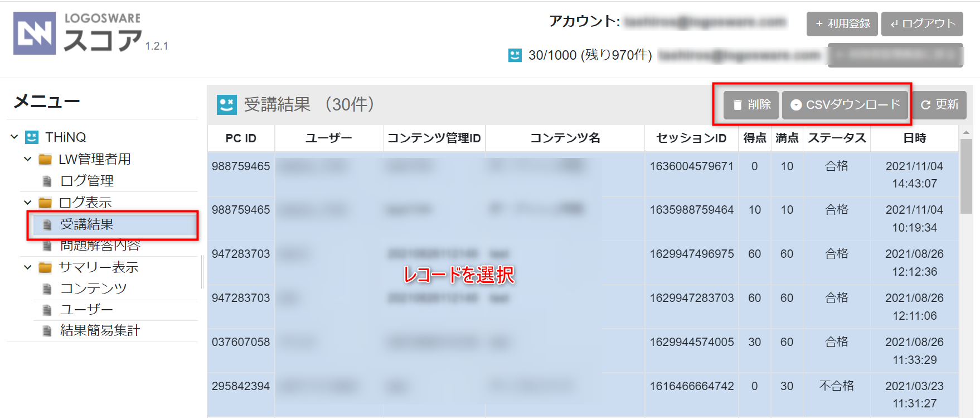Sort by 満点 column header
Viewport: 980px width, 418px height.
point(787,138)
